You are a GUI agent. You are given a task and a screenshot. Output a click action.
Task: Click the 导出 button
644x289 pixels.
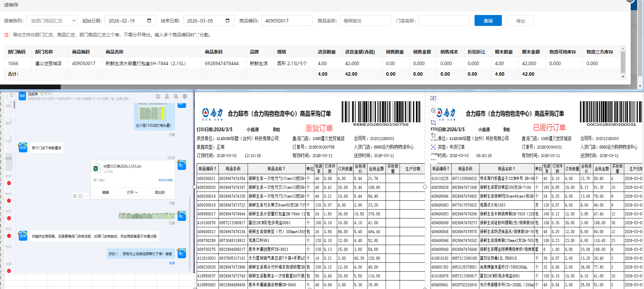coord(520,21)
